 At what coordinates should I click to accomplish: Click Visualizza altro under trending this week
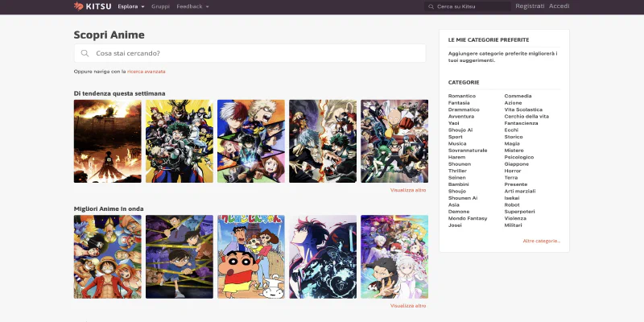click(408, 190)
